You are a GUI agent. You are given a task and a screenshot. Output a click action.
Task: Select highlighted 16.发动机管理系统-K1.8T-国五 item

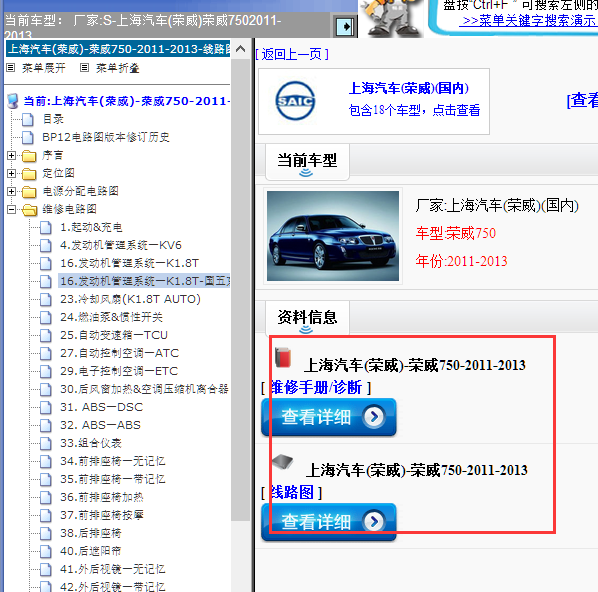(145, 281)
